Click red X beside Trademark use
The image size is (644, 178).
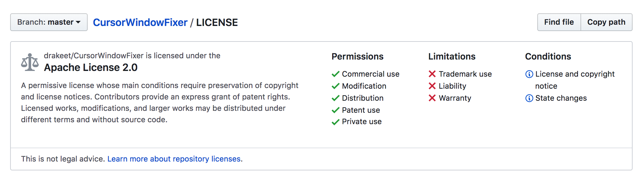click(432, 74)
